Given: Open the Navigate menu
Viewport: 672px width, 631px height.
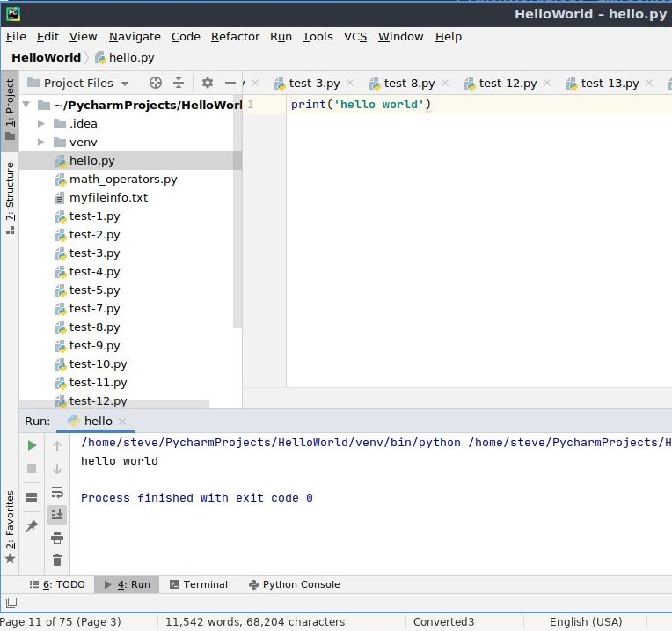Looking at the screenshot, I should [135, 37].
